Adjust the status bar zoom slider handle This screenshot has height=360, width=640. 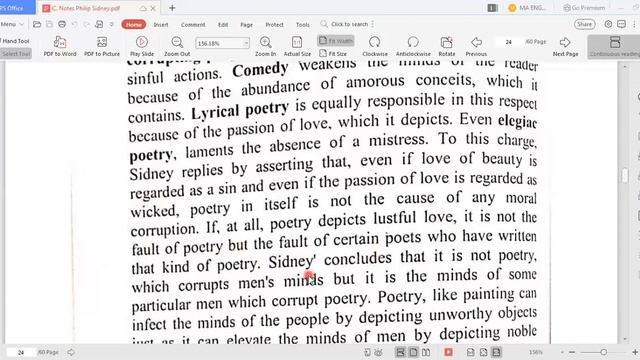tap(603, 352)
